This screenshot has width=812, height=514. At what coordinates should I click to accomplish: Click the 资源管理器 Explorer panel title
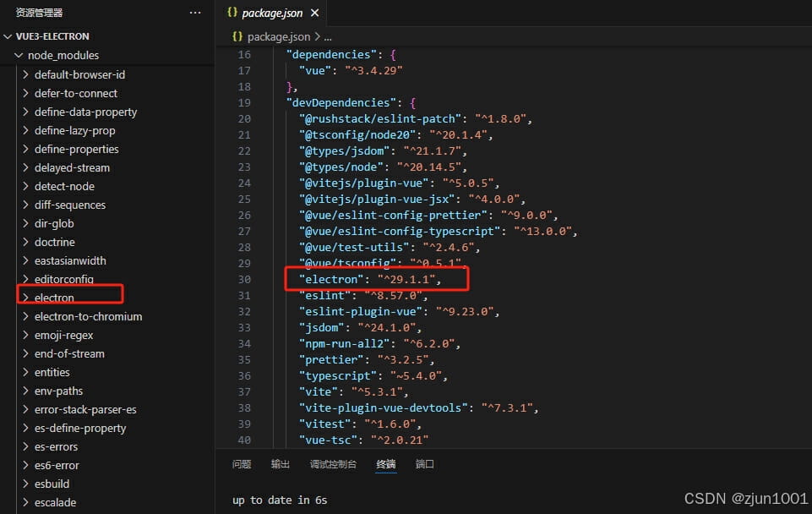39,13
